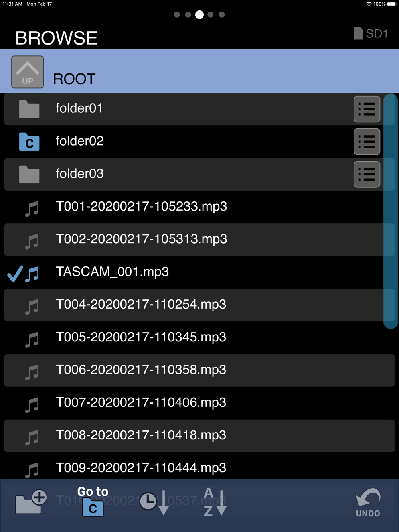Screen dimensions: 399x532
Task: Switch to the last page dot
Action: [222, 14]
